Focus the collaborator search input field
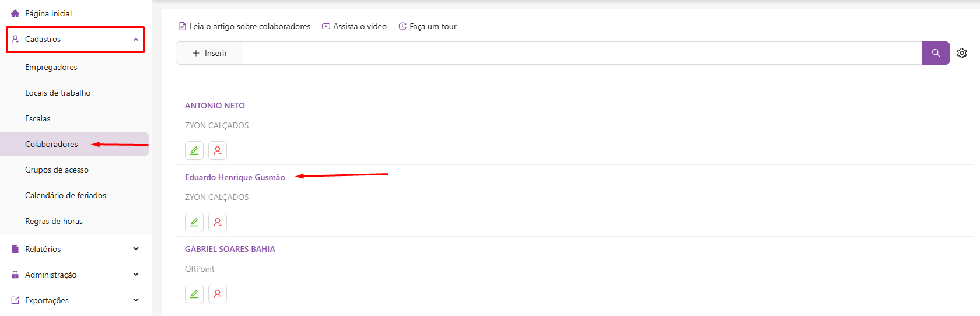Image resolution: width=980 pixels, height=316 pixels. 582,53
